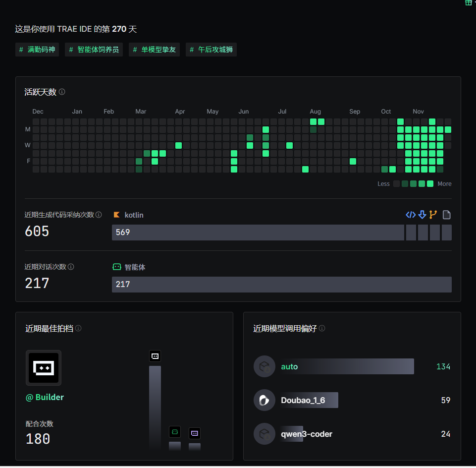Click the 智能体饲养员 hashtag tag
The width and height of the screenshot is (476, 468).
pyautogui.click(x=94, y=50)
